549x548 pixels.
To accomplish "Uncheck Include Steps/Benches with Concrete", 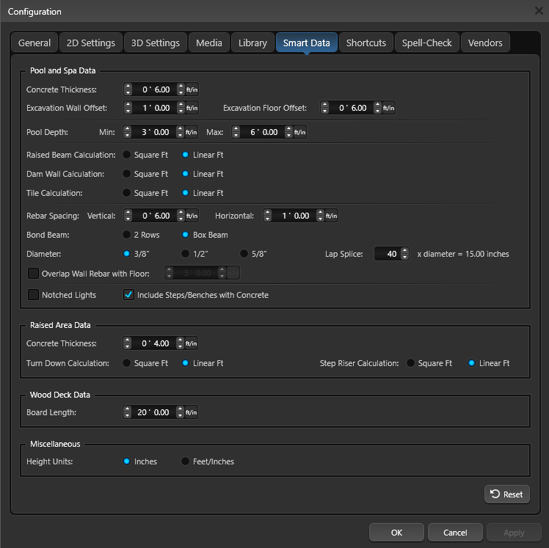I will (128, 295).
